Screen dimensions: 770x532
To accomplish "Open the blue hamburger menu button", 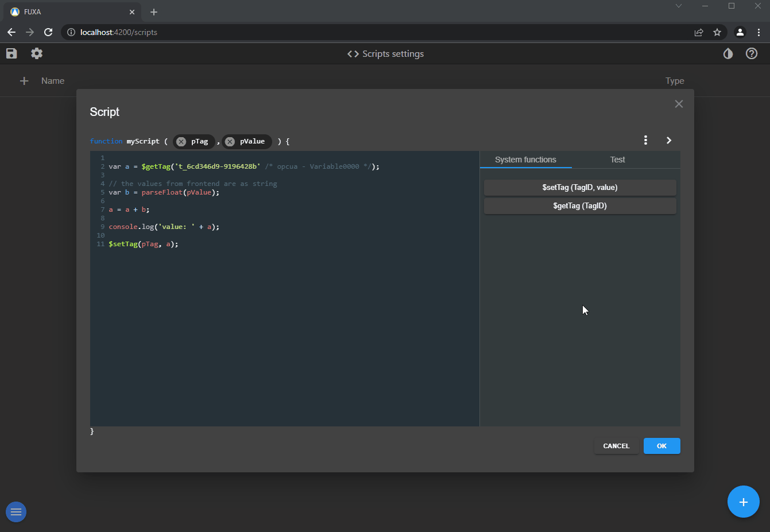I will (16, 512).
